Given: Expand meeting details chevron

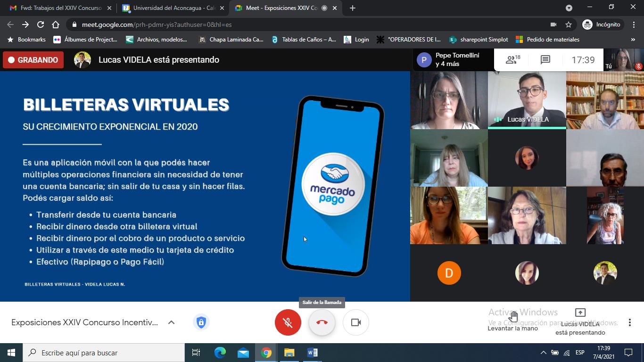Looking at the screenshot, I should click(x=171, y=322).
